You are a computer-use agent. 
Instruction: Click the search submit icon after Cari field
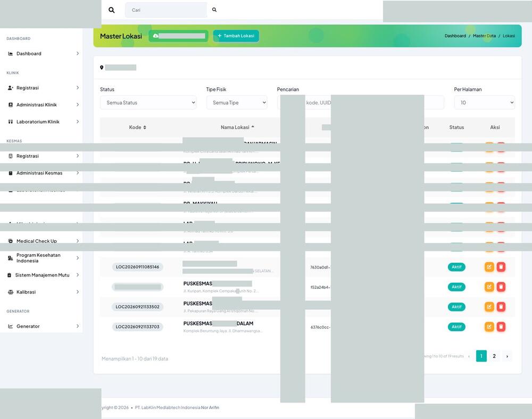pos(214,10)
